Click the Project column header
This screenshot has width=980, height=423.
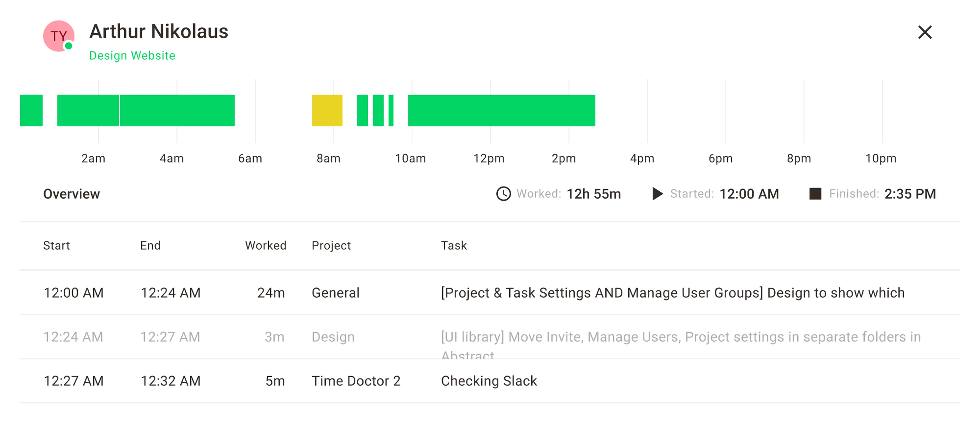click(331, 246)
